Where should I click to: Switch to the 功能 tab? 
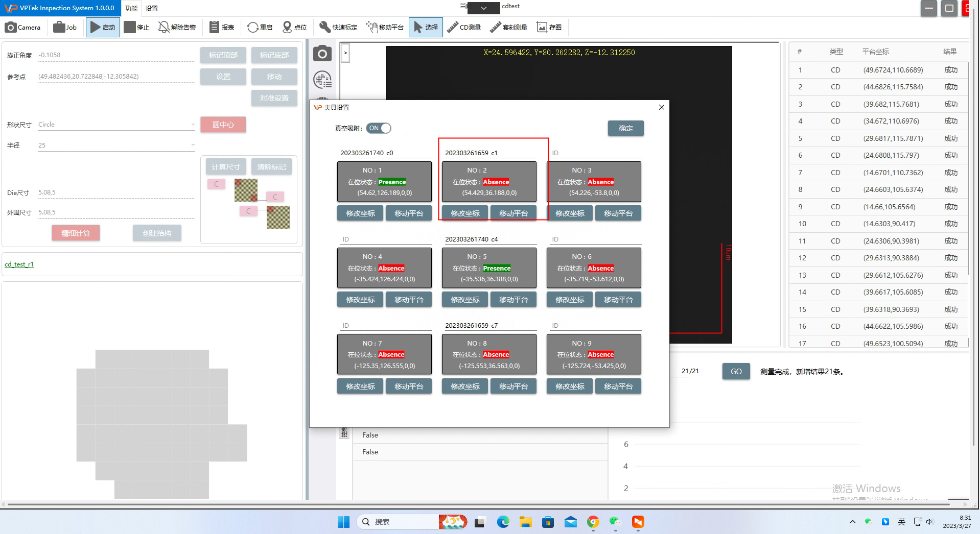click(131, 8)
